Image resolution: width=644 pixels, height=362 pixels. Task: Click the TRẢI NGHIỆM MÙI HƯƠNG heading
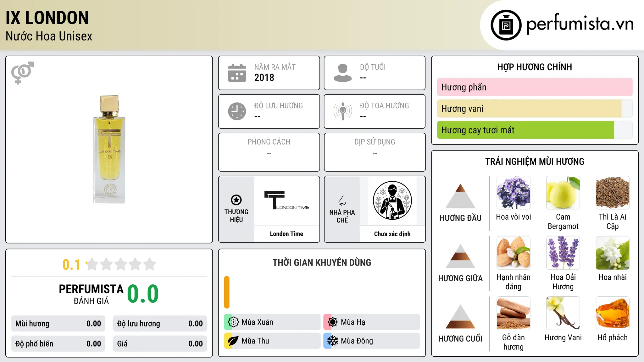point(535,162)
